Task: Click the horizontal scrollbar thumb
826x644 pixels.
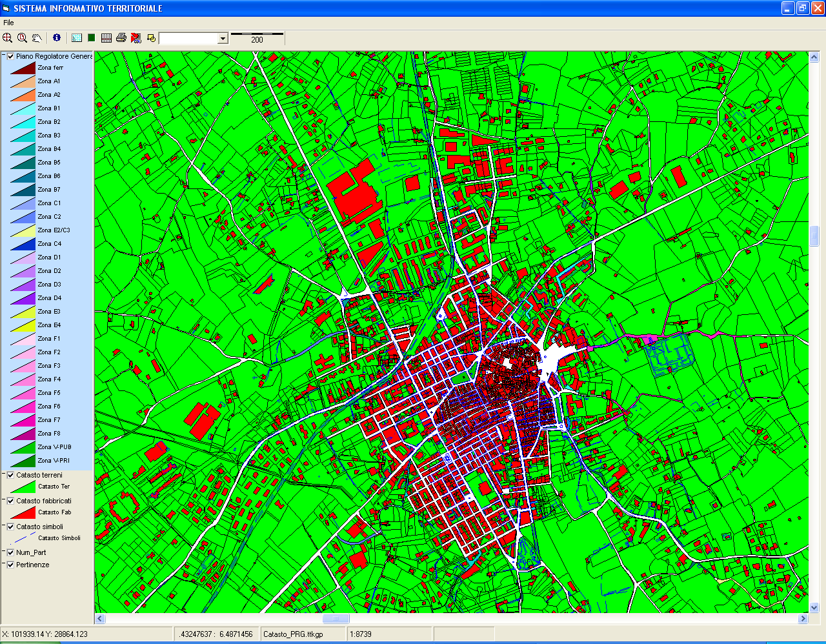Action: (x=336, y=618)
